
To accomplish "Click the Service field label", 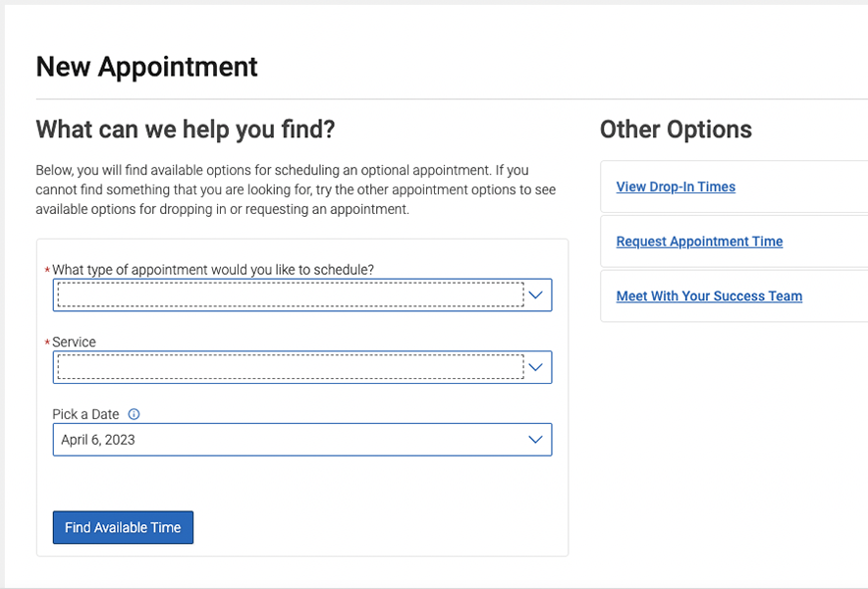I will tap(75, 342).
